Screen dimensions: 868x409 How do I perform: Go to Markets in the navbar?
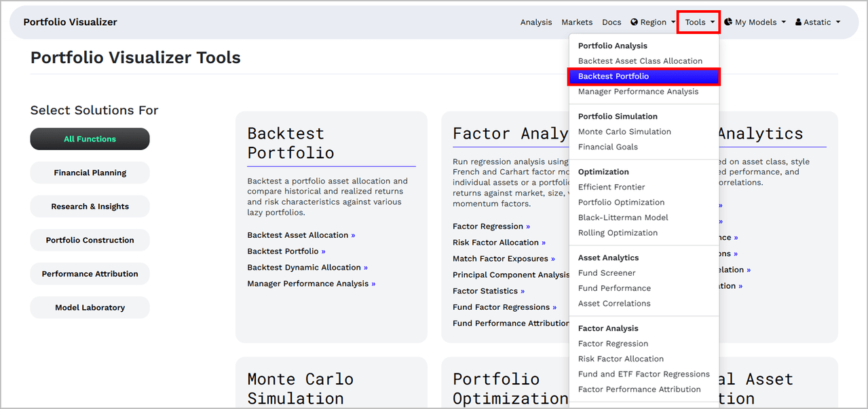tap(577, 22)
